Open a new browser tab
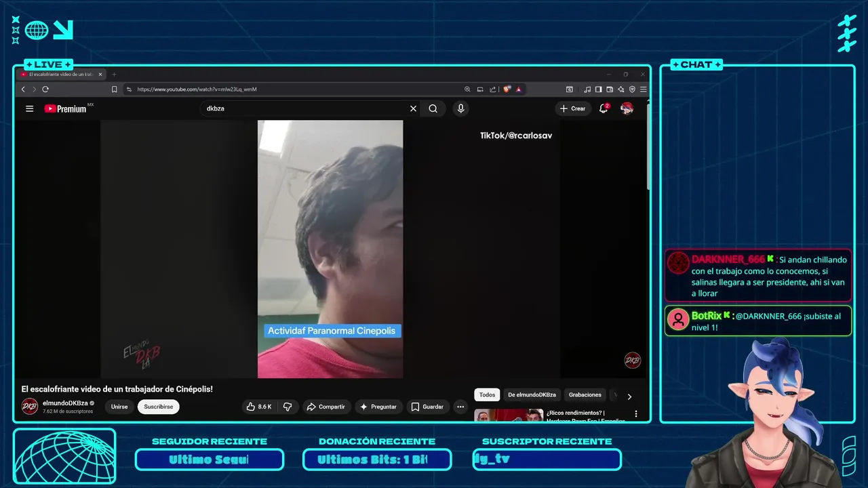Screen dimensions: 868x488 point(114,74)
